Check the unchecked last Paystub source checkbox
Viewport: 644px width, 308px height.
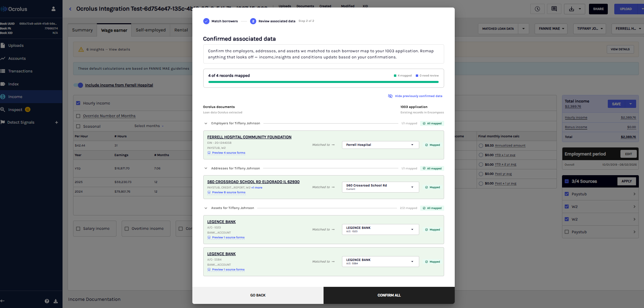coord(567,232)
